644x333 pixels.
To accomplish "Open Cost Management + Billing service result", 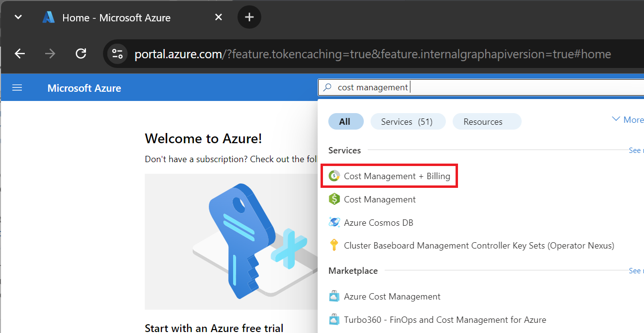I will pos(397,176).
